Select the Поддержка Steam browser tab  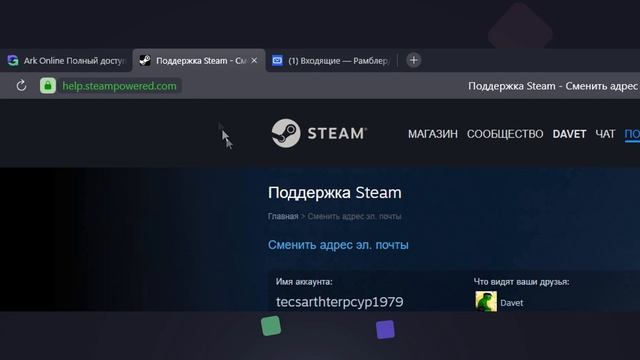[x=199, y=60]
